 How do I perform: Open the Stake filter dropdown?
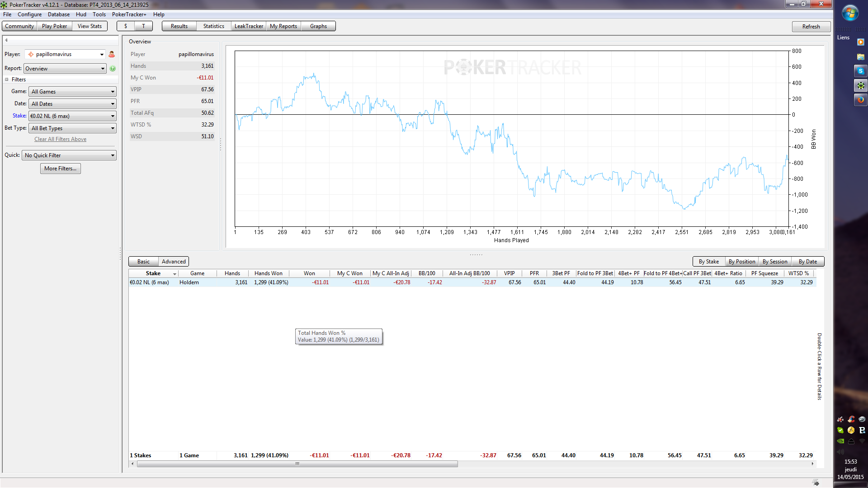(x=72, y=116)
